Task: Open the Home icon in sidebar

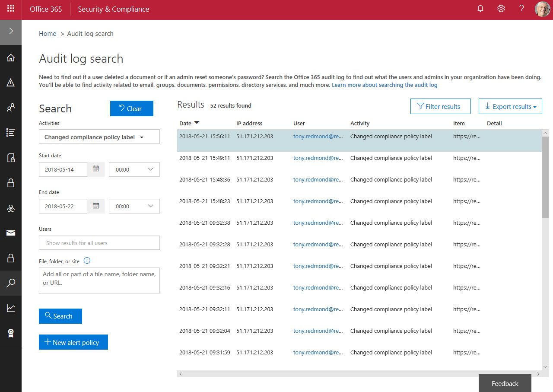Action: [x=11, y=57]
